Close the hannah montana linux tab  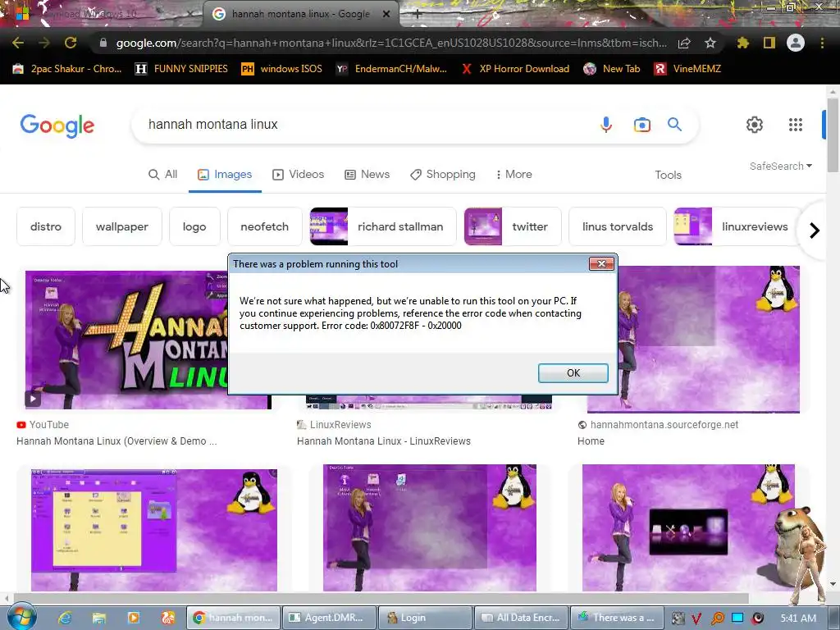tap(386, 14)
